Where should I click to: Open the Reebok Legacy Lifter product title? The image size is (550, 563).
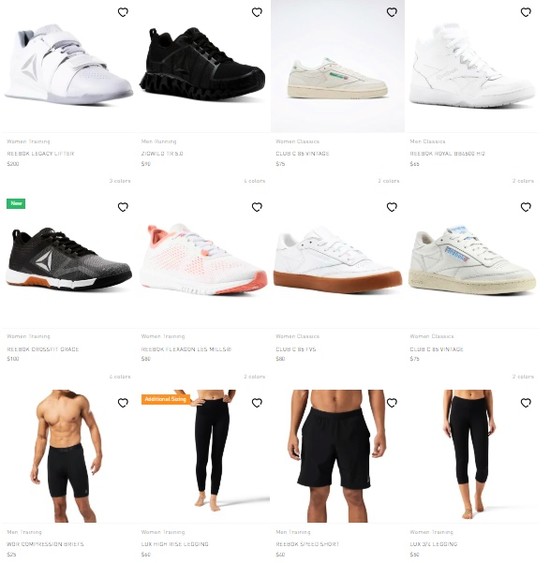[41, 153]
